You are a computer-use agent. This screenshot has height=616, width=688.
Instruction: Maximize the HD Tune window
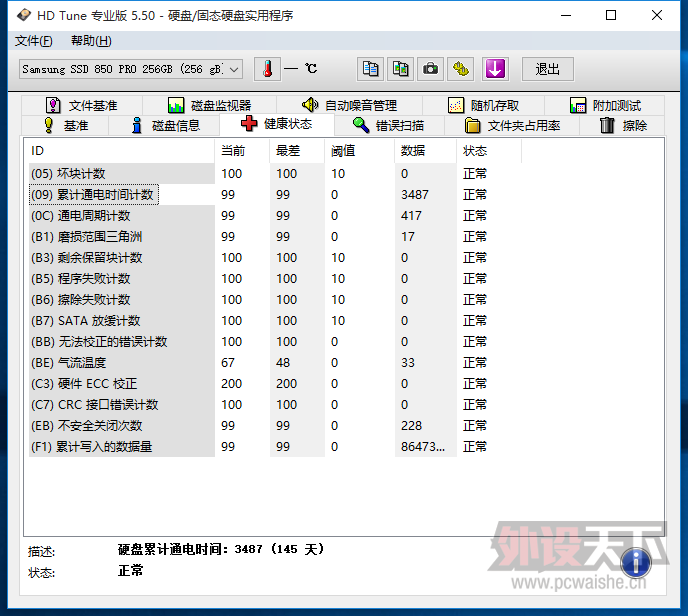coord(611,15)
